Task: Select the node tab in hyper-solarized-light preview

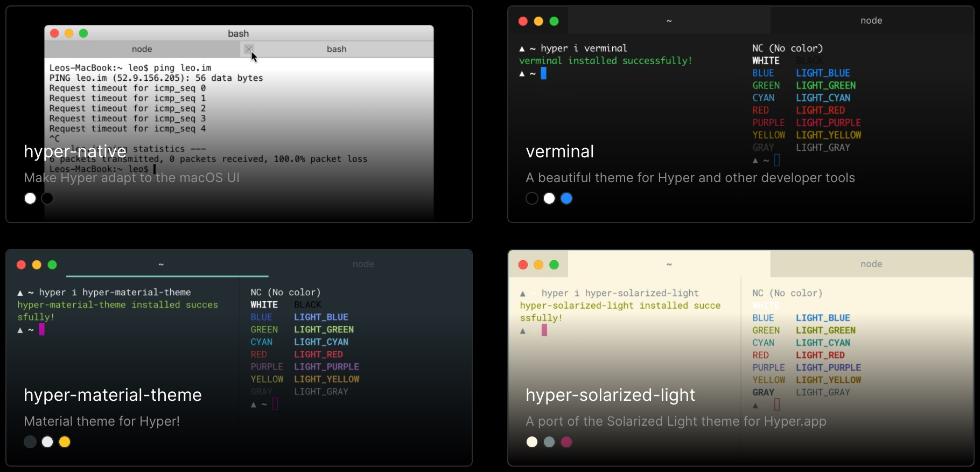Action: coord(871,264)
